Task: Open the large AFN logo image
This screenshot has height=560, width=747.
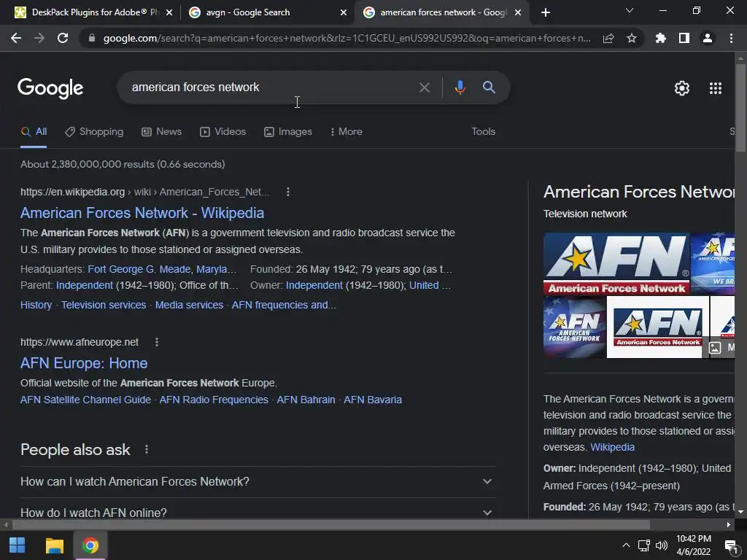Action: coord(616,263)
